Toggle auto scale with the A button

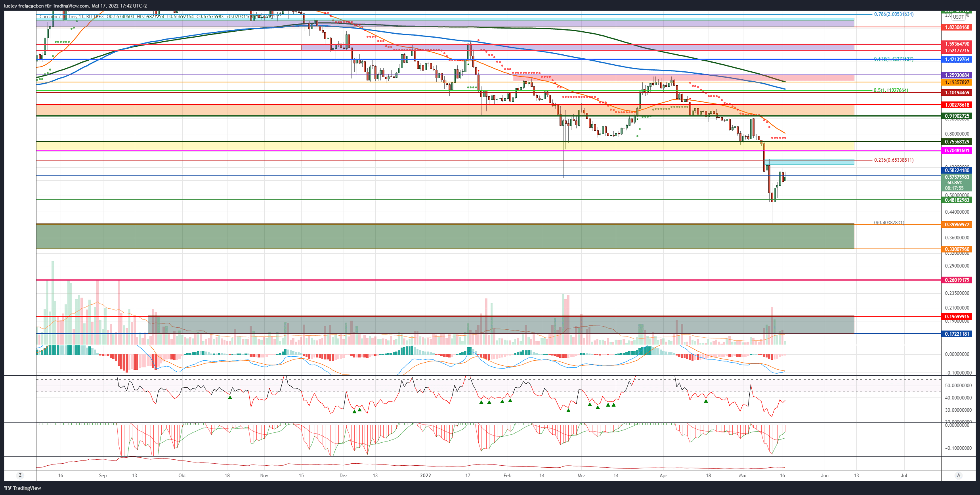959,475
